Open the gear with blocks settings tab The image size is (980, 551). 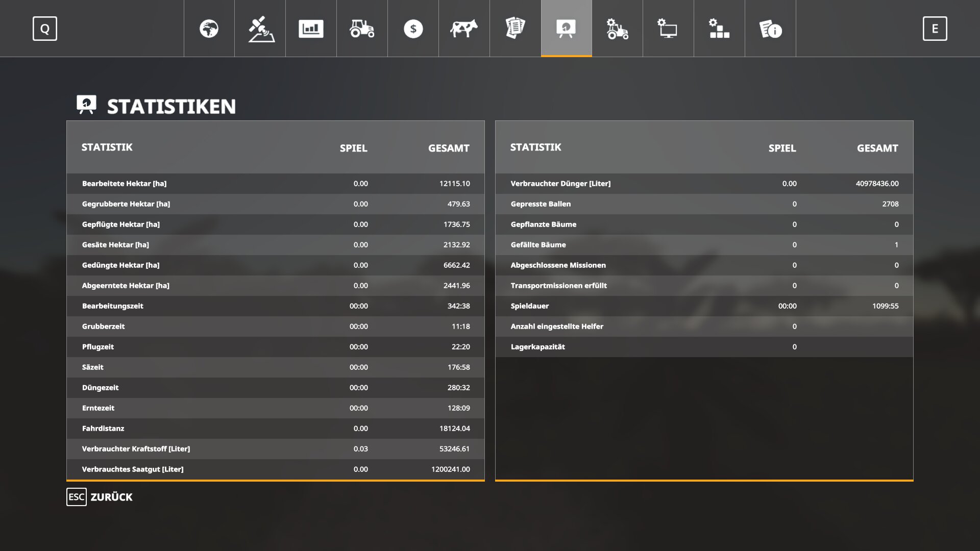[x=719, y=29]
